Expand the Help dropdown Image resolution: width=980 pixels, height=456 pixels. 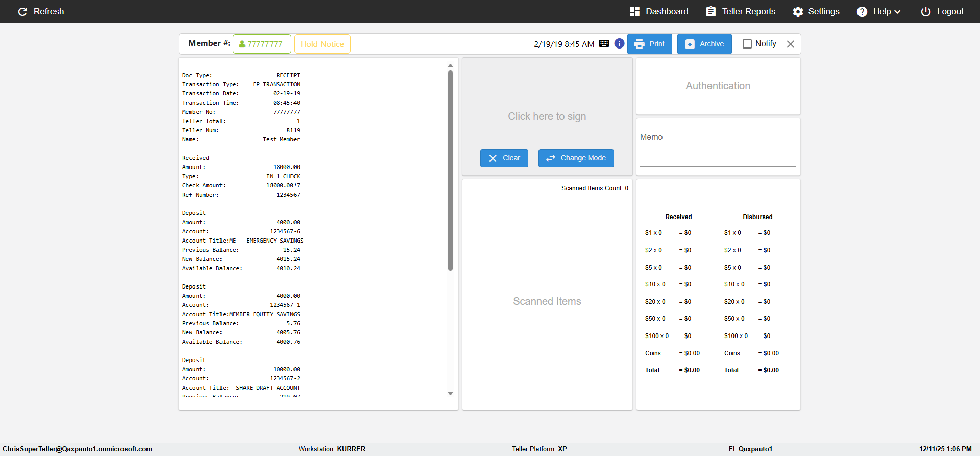pyautogui.click(x=878, y=11)
